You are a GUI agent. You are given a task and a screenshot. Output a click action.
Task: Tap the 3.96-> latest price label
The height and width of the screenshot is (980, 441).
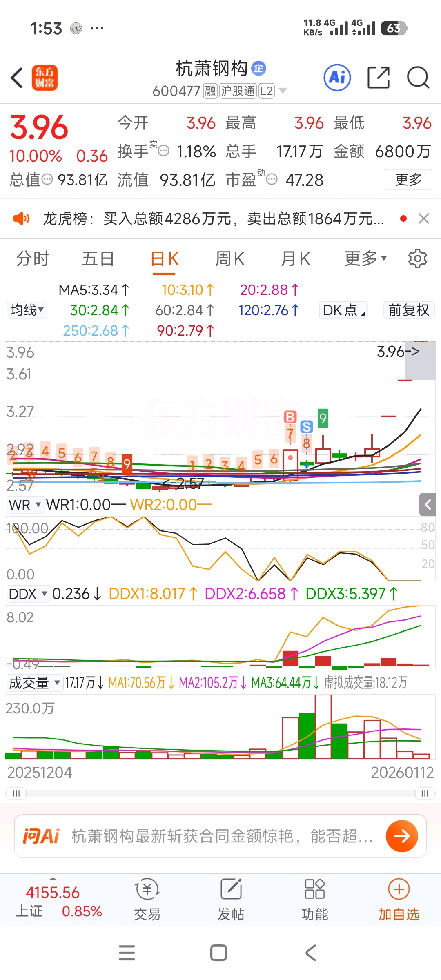(x=398, y=351)
